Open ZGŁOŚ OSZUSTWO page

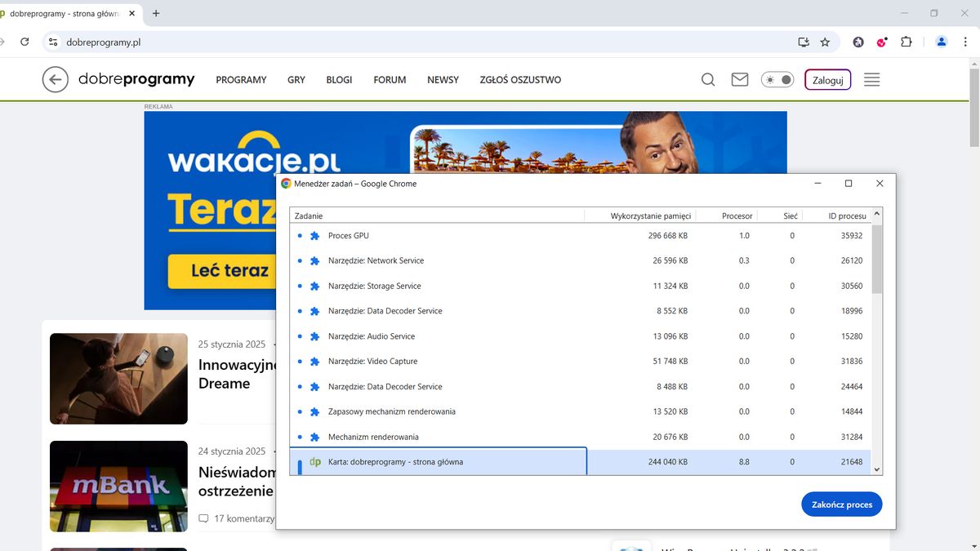tap(520, 80)
